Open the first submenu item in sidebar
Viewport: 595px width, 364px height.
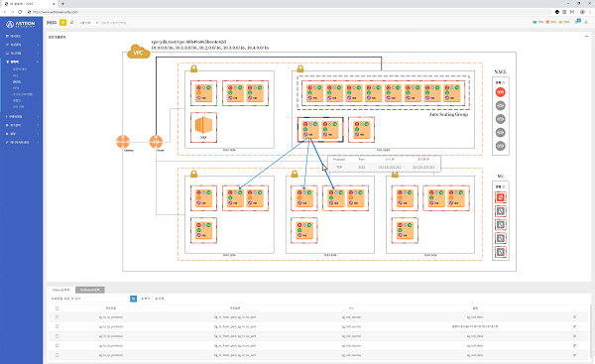pyautogui.click(x=20, y=69)
